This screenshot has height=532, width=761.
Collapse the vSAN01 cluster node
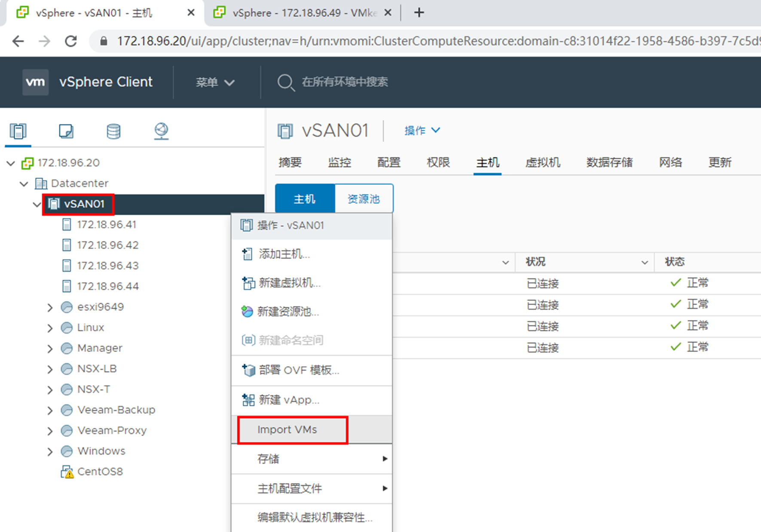pos(37,205)
